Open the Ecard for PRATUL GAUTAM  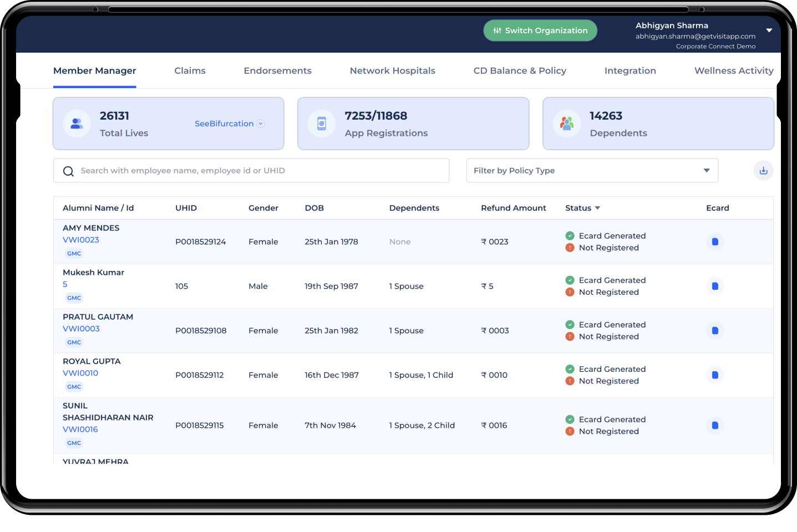tap(715, 330)
